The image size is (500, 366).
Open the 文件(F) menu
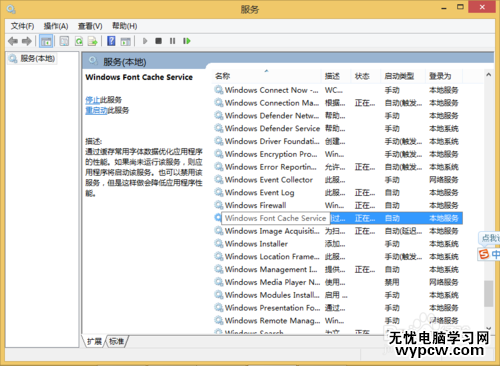click(x=22, y=26)
